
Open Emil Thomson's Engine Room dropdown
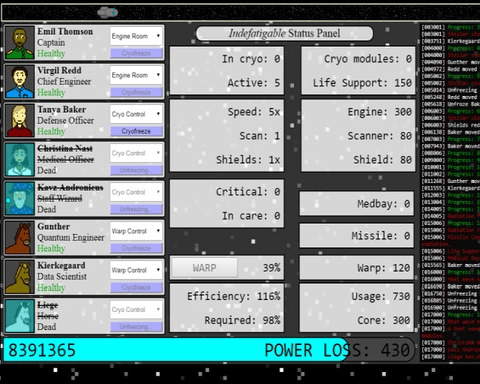point(136,36)
